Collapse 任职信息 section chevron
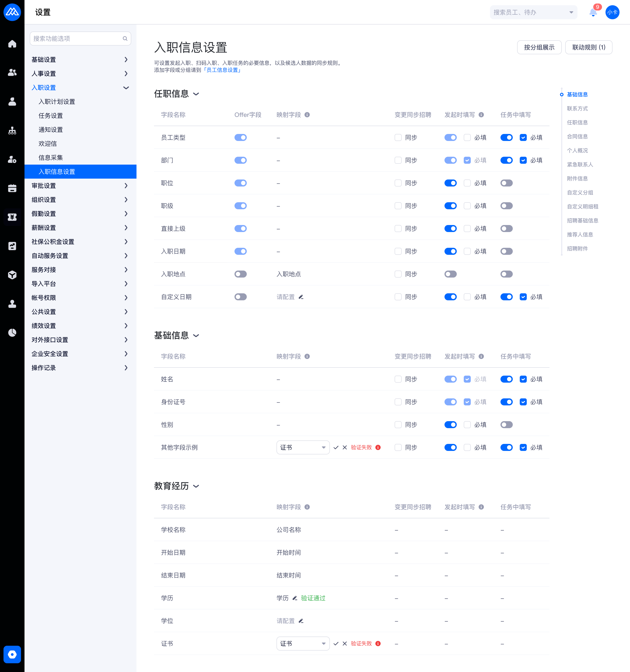This screenshot has width=630, height=672. pyautogui.click(x=196, y=94)
